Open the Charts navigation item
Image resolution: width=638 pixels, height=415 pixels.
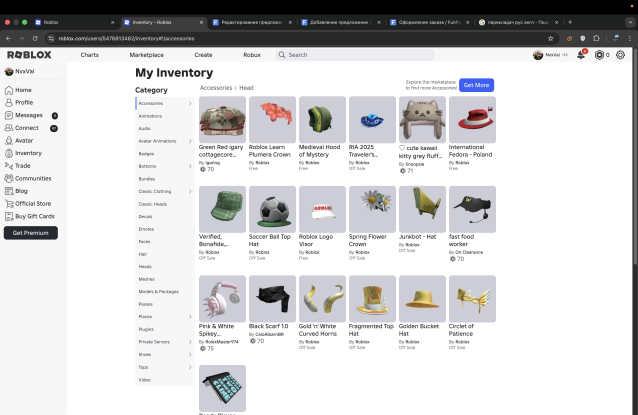[89, 55]
